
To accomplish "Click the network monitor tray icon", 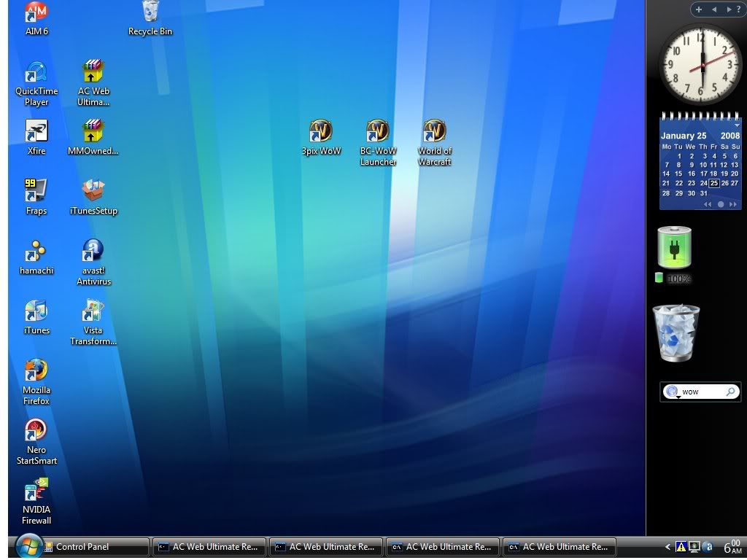I will click(694, 547).
